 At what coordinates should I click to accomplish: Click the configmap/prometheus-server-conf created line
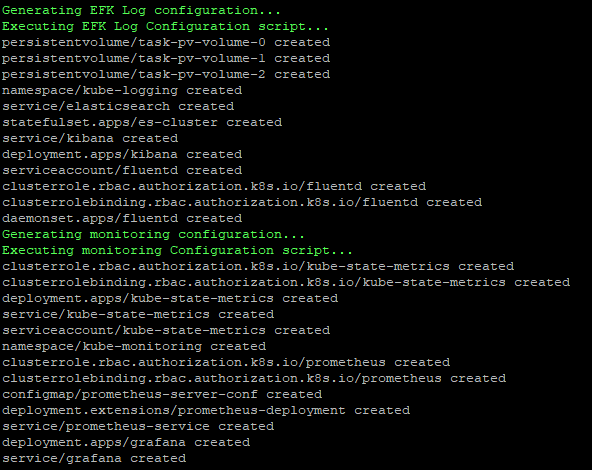point(162,394)
